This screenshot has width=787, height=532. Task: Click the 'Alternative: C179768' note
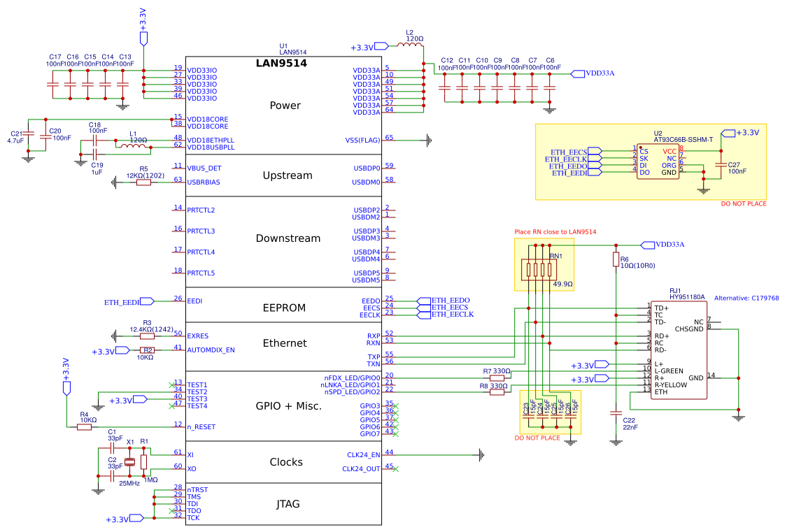(x=746, y=299)
